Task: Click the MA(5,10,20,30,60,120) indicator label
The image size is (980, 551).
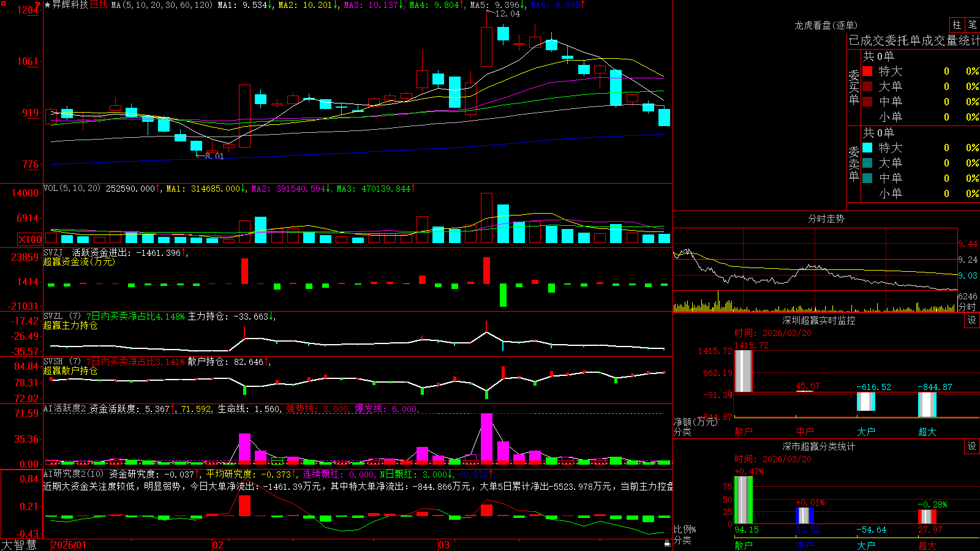Action: pyautogui.click(x=162, y=5)
